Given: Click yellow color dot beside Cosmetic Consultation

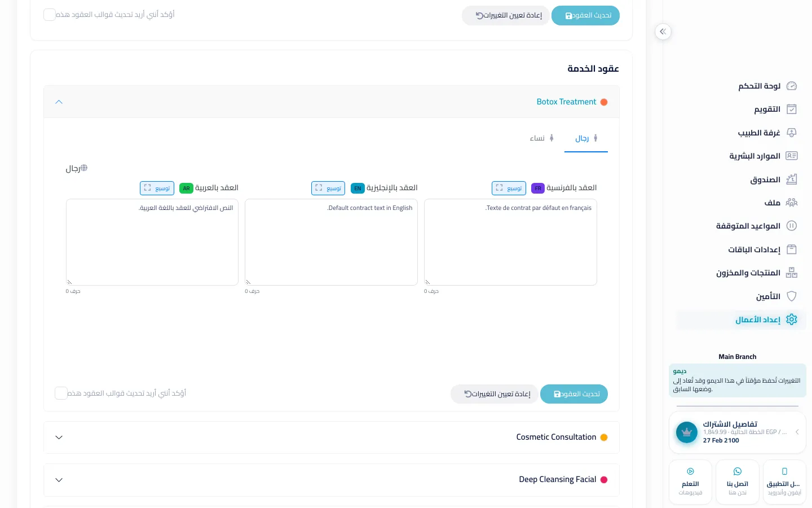Looking at the screenshot, I should click(x=604, y=437).
